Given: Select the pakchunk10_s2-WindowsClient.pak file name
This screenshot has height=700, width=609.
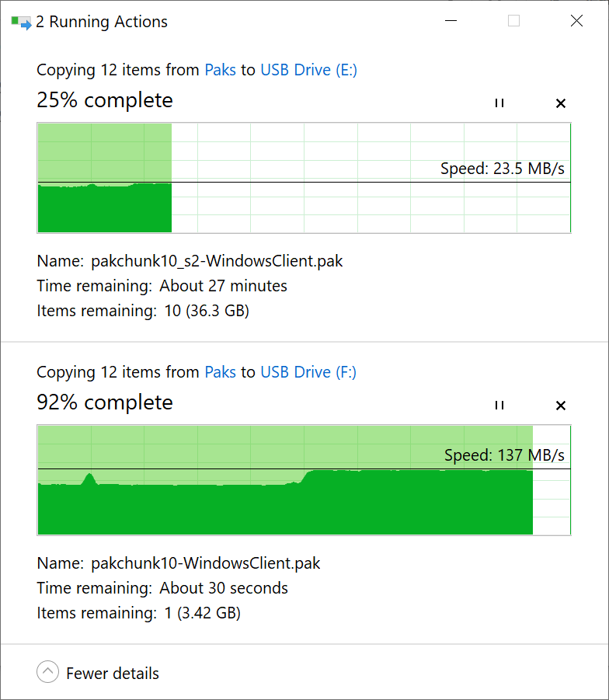Looking at the screenshot, I should coord(217,261).
